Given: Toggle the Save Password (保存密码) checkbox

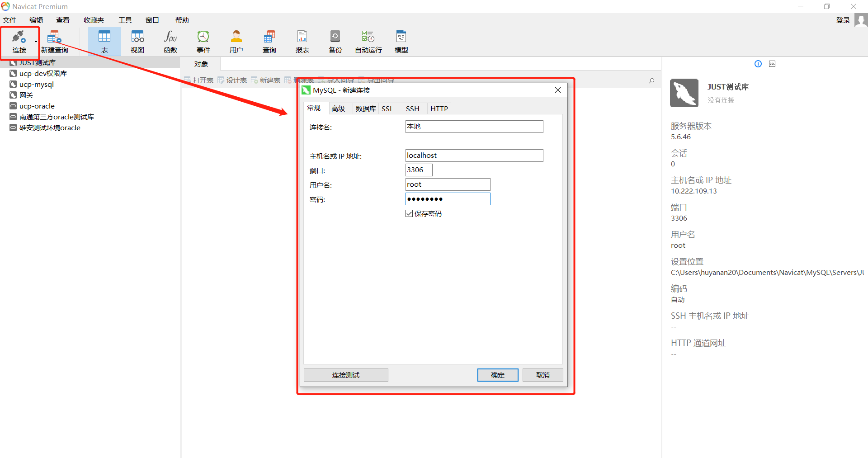Looking at the screenshot, I should tap(409, 213).
